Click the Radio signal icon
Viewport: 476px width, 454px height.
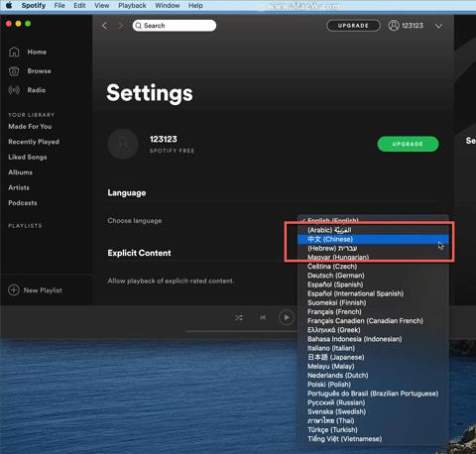14,90
